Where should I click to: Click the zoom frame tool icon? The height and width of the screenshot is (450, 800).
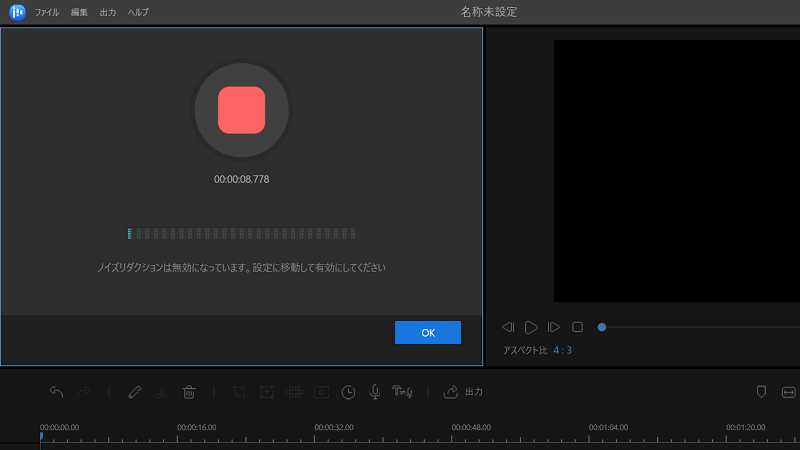click(267, 392)
